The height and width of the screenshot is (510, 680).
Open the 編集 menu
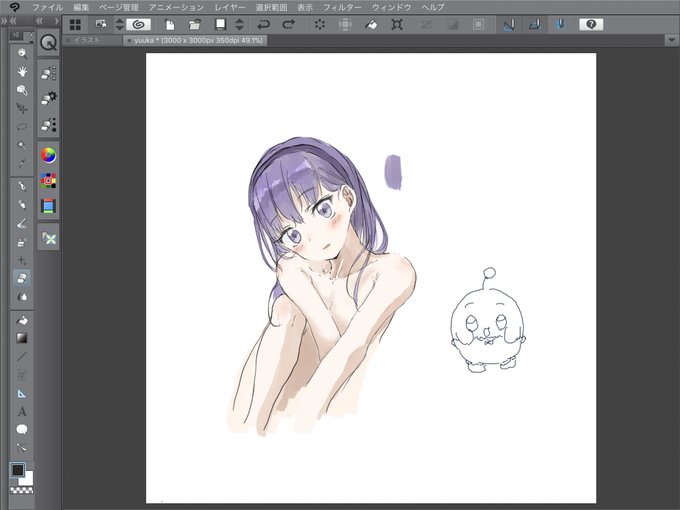click(81, 7)
